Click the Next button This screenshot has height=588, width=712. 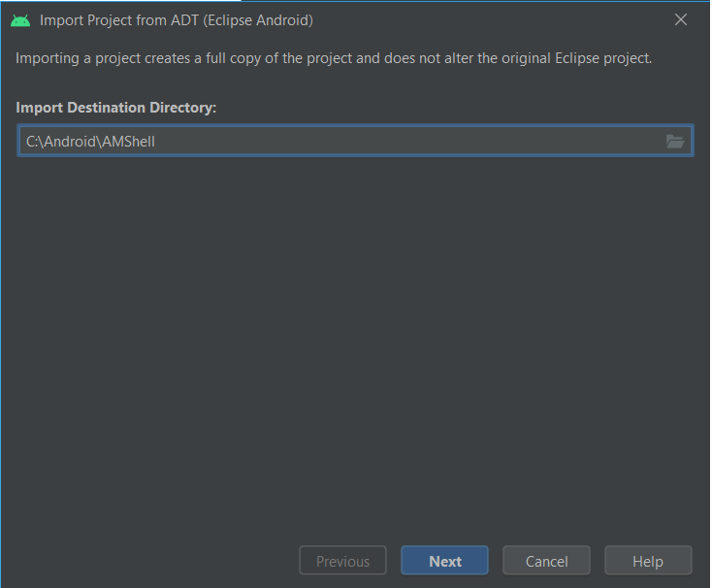(445, 561)
